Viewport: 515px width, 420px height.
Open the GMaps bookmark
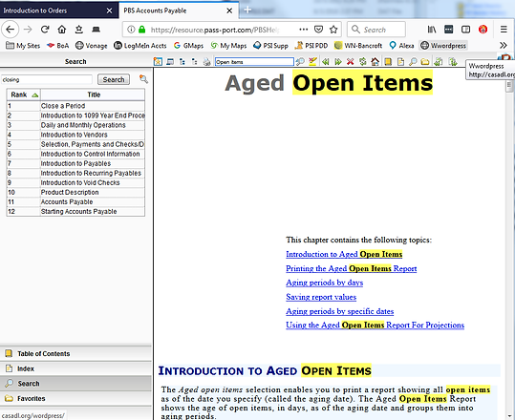(x=188, y=46)
